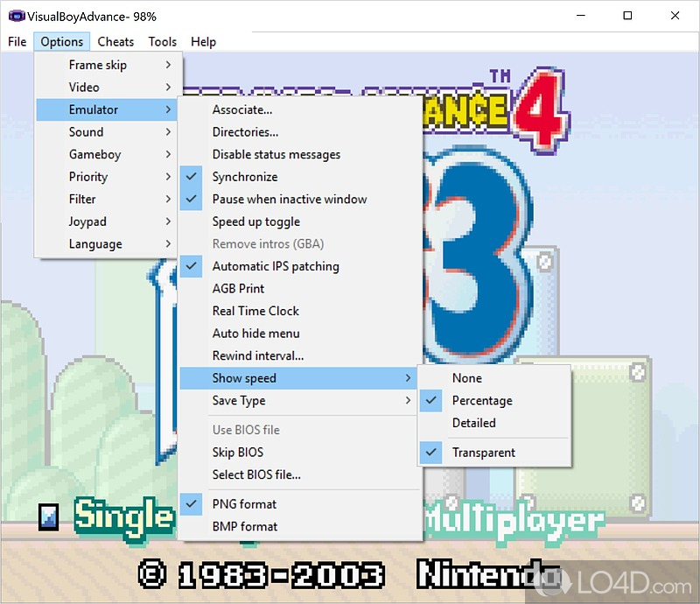Select Detailed speed display
Image resolution: width=700 pixels, height=604 pixels.
473,423
